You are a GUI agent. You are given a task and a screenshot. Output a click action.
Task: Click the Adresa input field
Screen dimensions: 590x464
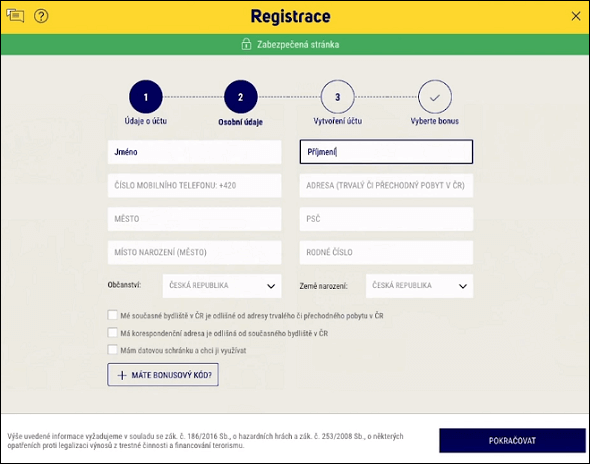point(386,186)
